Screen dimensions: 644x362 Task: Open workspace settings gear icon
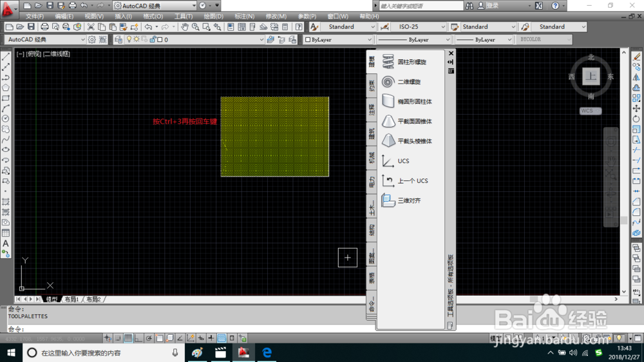pos(92,39)
